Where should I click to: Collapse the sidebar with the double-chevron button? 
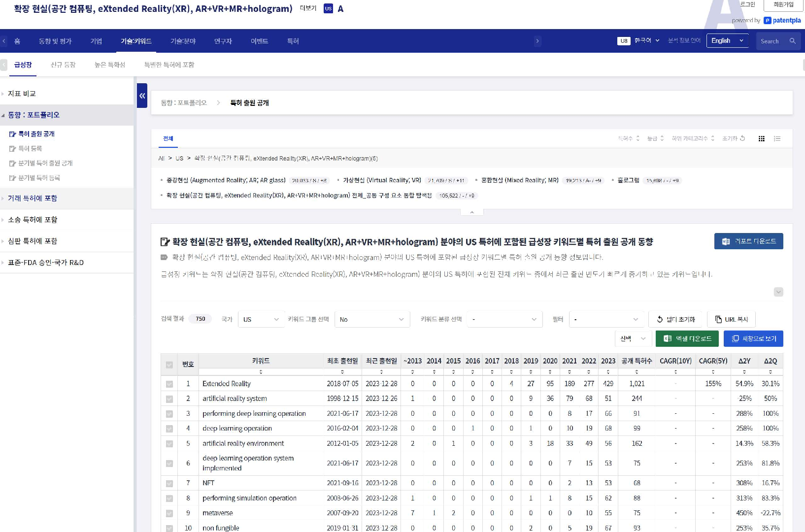(142, 96)
